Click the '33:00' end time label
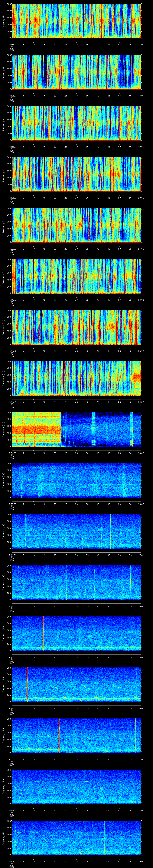 141,861
